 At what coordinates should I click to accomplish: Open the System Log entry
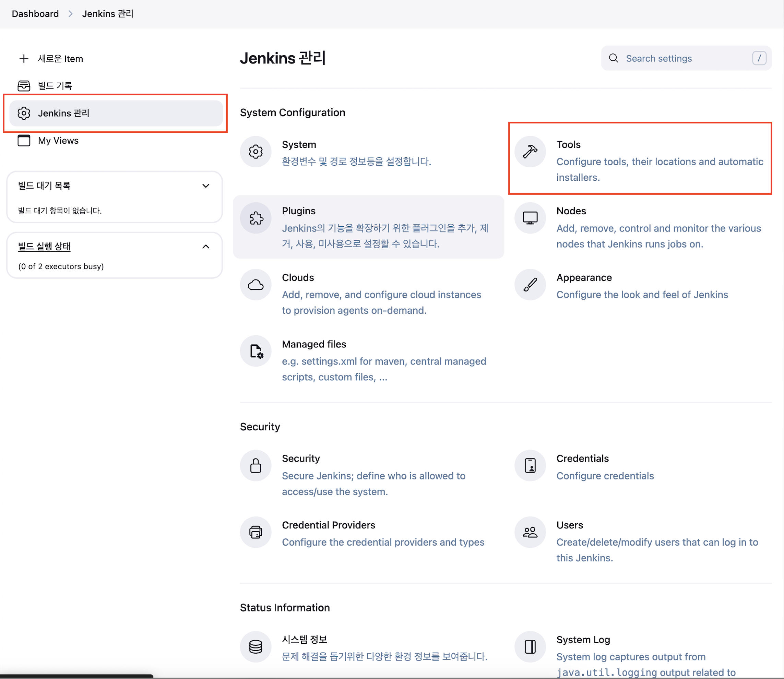[583, 640]
